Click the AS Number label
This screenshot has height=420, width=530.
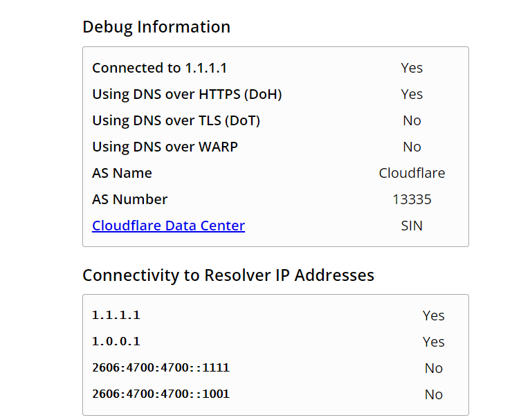click(x=130, y=199)
